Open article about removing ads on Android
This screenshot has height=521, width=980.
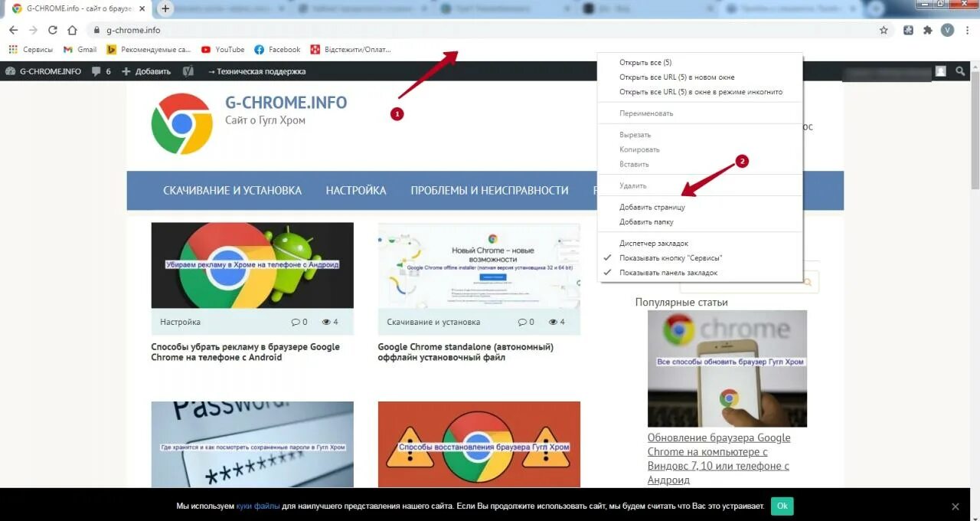(x=245, y=352)
